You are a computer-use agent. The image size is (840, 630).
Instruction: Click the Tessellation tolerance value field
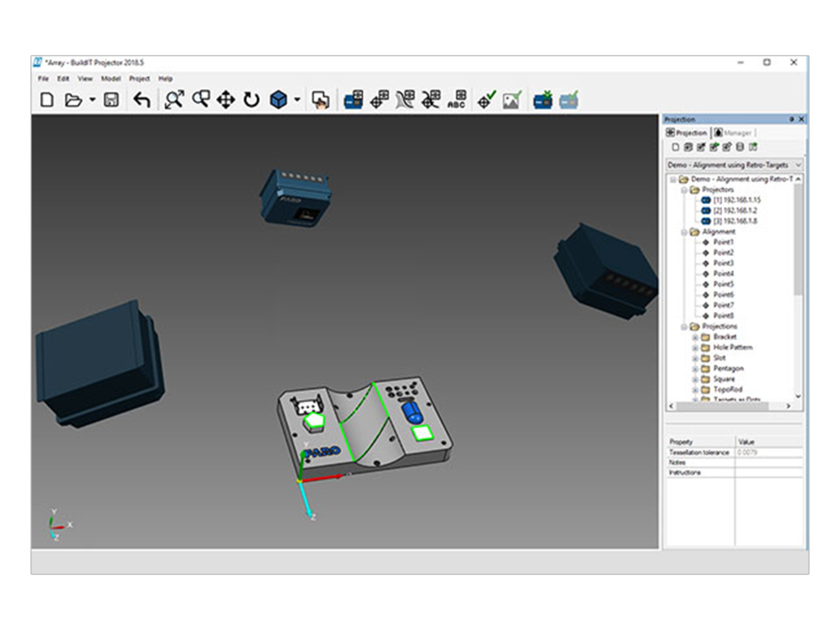click(x=769, y=452)
